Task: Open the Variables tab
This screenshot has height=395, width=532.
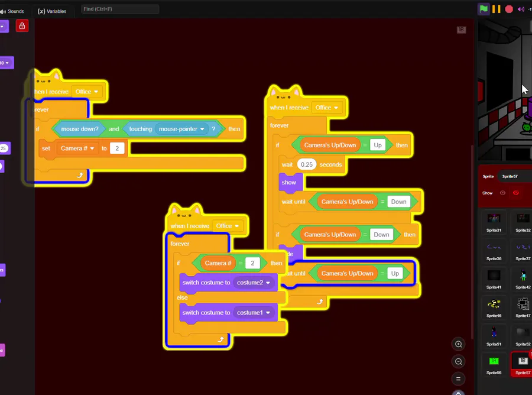Action: tap(52, 11)
